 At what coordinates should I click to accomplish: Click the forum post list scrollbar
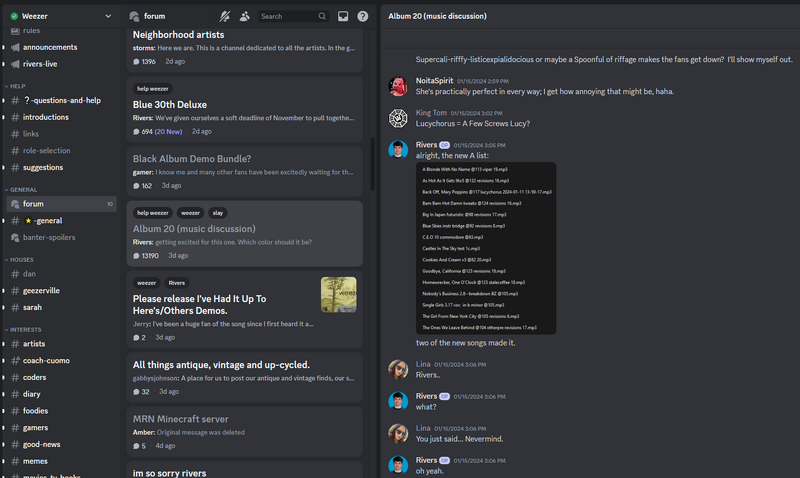372,170
